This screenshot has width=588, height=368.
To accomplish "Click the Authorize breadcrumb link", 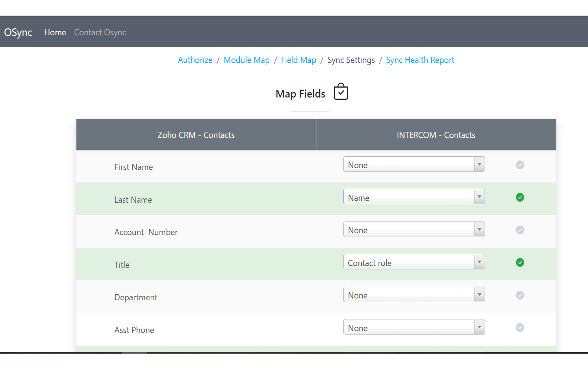I will click(x=195, y=60).
